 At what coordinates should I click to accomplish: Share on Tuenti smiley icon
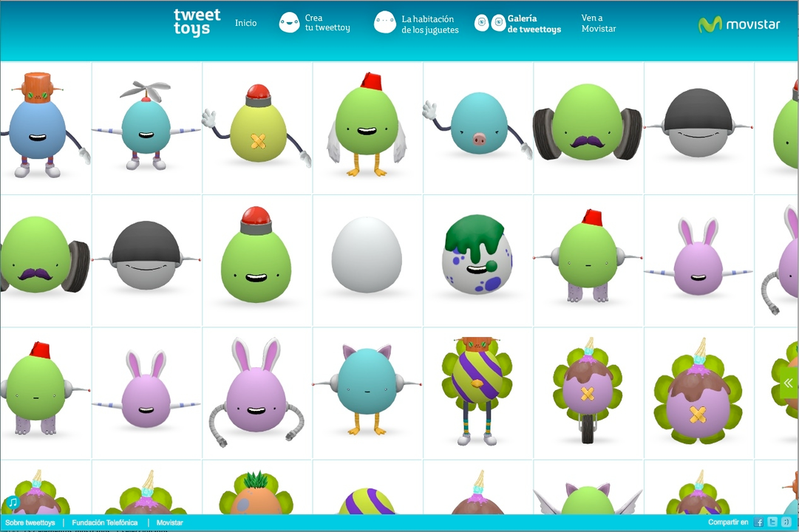pos(786,522)
